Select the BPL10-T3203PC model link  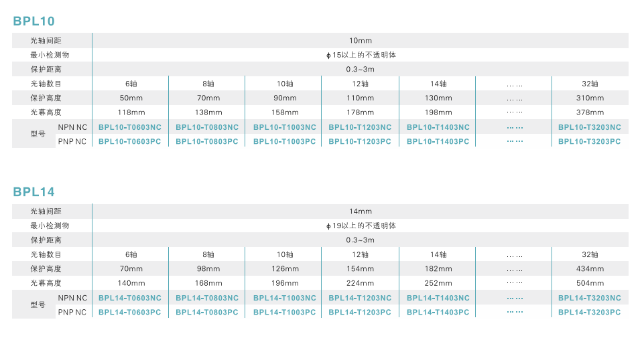tap(590, 141)
